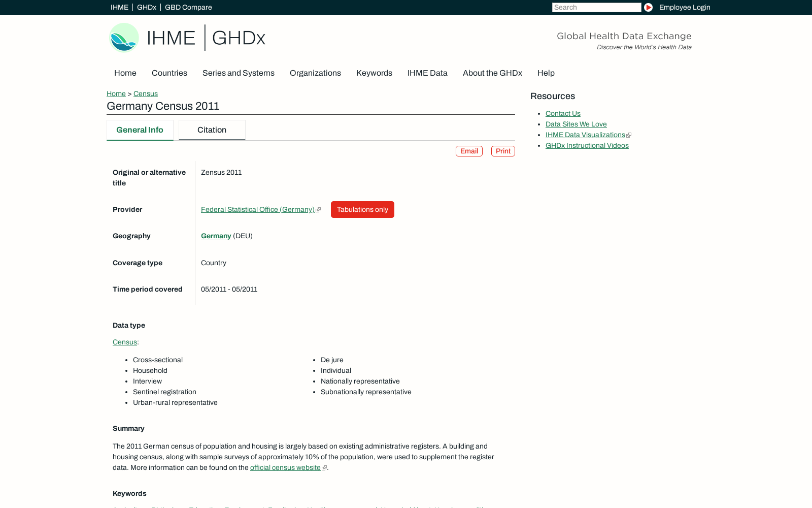Open About the GHDx menu

pyautogui.click(x=492, y=73)
